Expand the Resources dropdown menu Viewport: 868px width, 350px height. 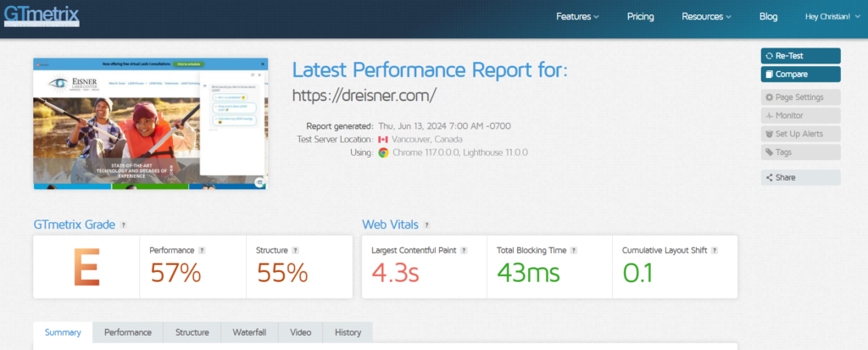(x=706, y=17)
